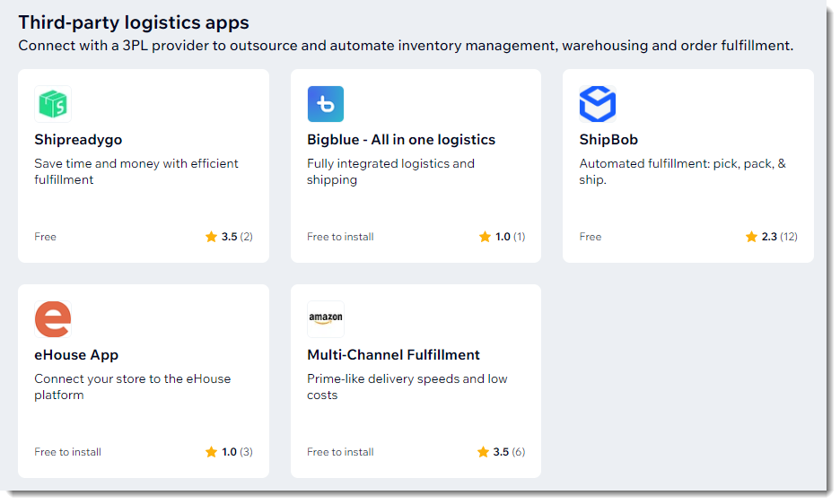The width and height of the screenshot is (840, 504).
Task: Click 'Automated fulfillment: pick, pack, & ship.'
Action: 682,171
